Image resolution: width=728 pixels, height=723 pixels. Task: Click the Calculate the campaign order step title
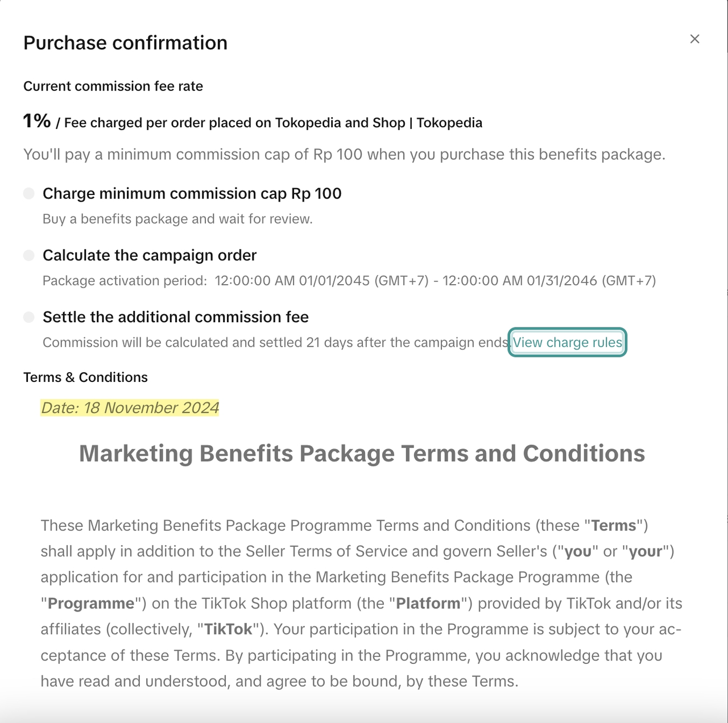[149, 255]
